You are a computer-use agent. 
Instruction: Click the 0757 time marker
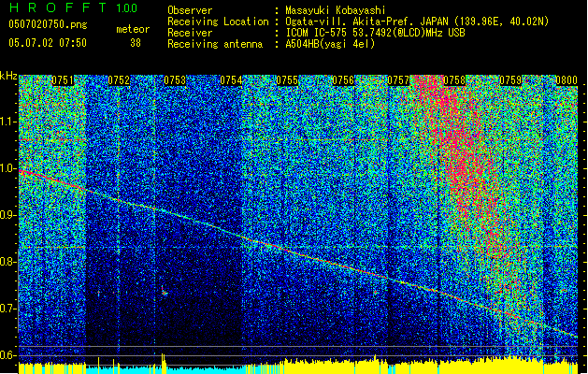398,80
